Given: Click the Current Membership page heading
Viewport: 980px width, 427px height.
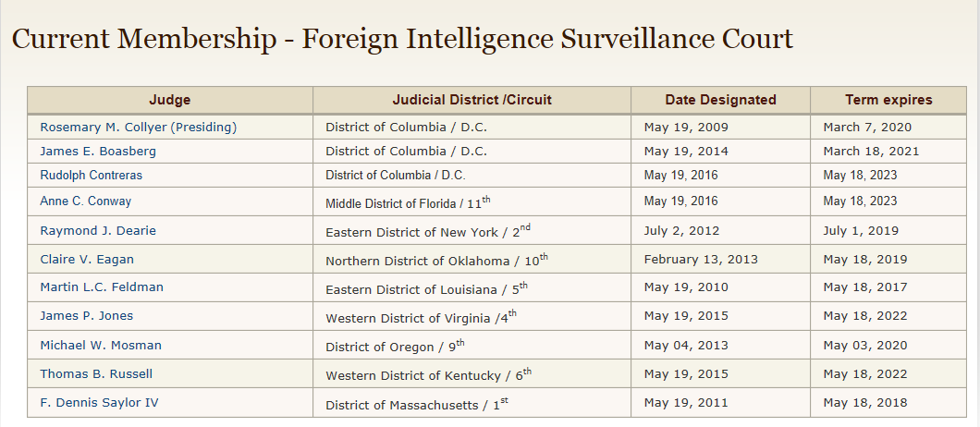Looking at the screenshot, I should [x=402, y=39].
